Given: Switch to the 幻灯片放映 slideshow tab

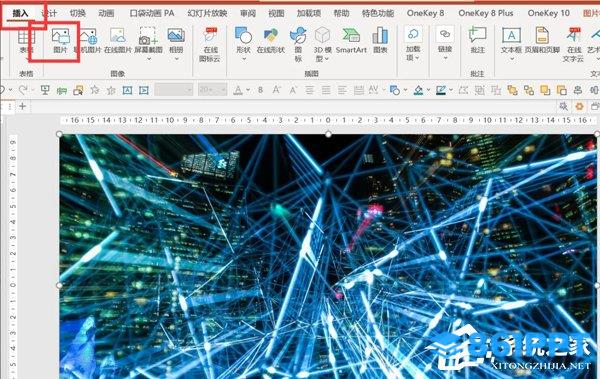Looking at the screenshot, I should [x=207, y=13].
